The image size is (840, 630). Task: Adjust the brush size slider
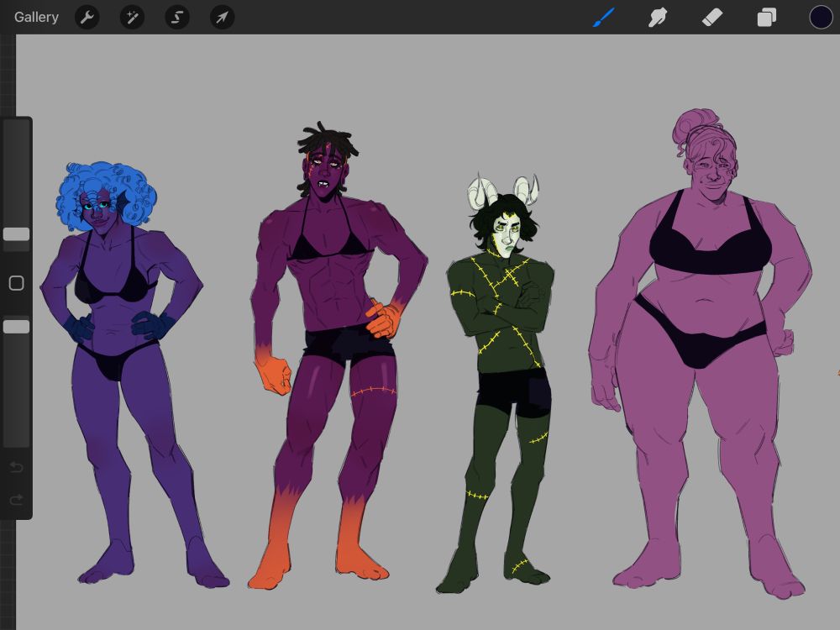pyautogui.click(x=17, y=185)
